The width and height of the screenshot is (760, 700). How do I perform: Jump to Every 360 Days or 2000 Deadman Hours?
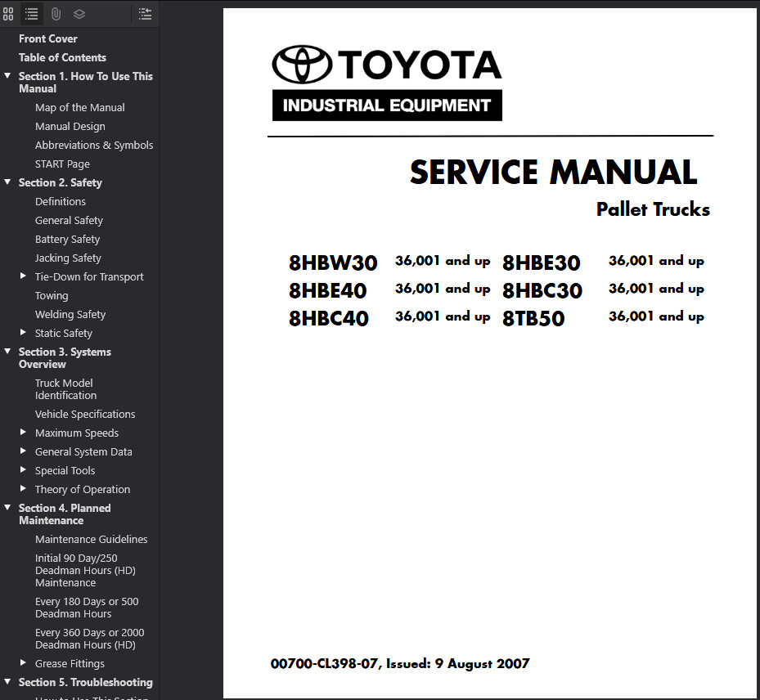(90, 639)
